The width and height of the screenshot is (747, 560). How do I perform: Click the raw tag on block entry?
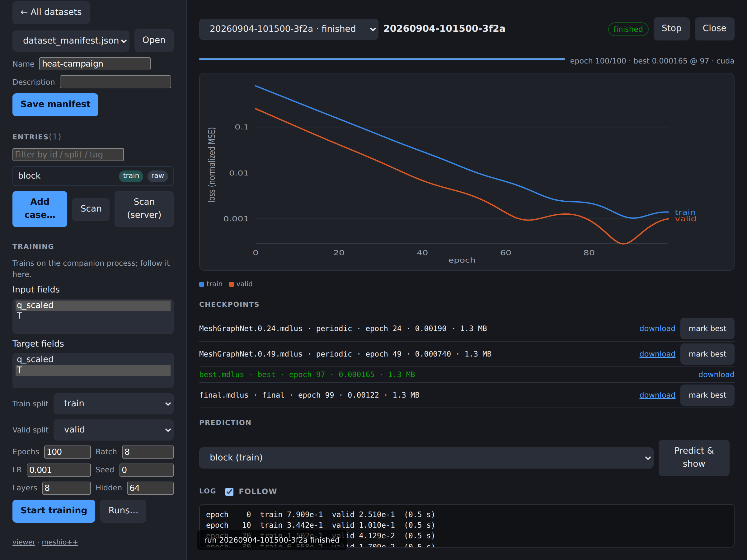coord(158,176)
